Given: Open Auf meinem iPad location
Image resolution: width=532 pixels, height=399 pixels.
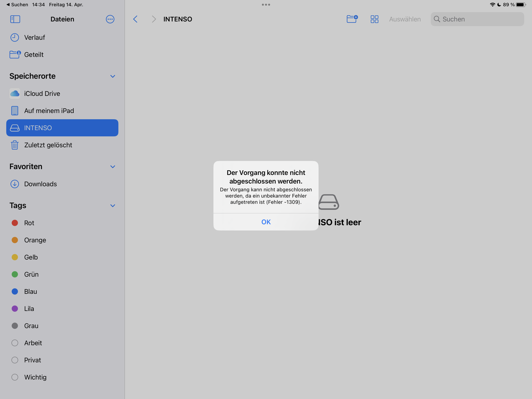Looking at the screenshot, I should (x=62, y=111).
